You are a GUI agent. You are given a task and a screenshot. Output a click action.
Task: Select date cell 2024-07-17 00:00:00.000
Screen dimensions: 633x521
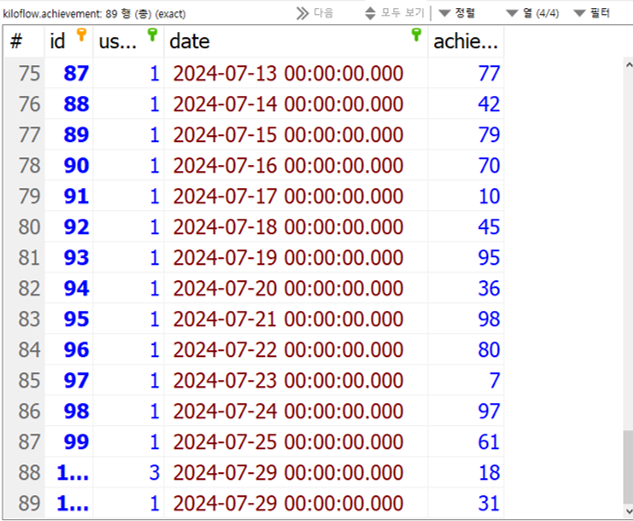coord(296,196)
